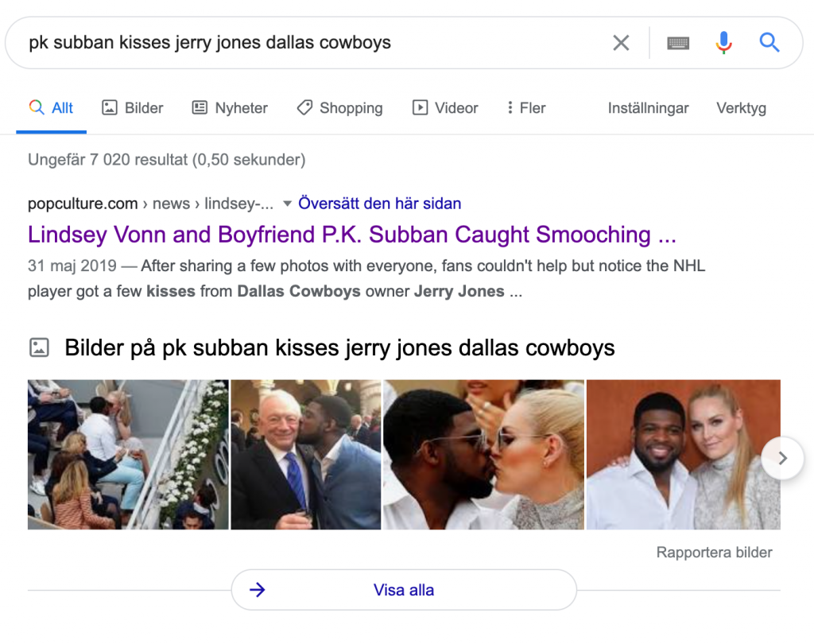The height and width of the screenshot is (644, 814).
Task: Click inside the search text field
Action: click(x=310, y=43)
